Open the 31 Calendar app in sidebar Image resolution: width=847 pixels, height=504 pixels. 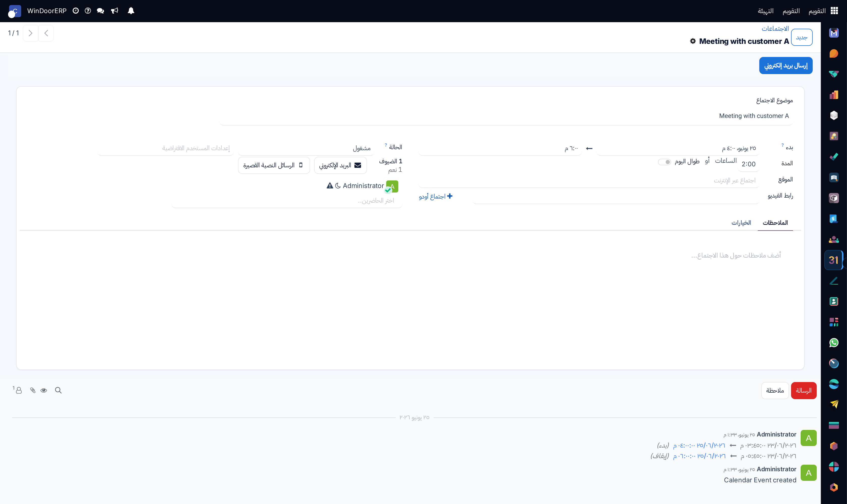834,260
